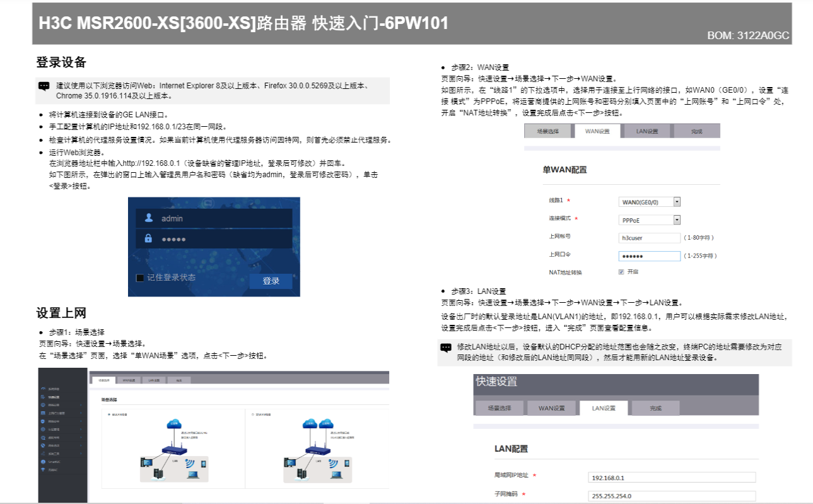The width and height of the screenshot is (813, 504).
Task: Switch to 场景选择 tab in WAN screenshot
Action: click(548, 131)
